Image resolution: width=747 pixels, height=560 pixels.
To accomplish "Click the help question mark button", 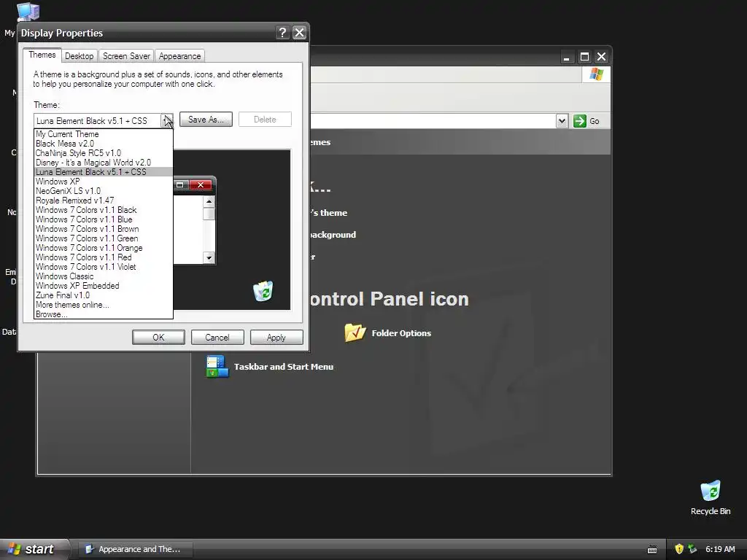I will click(x=282, y=32).
